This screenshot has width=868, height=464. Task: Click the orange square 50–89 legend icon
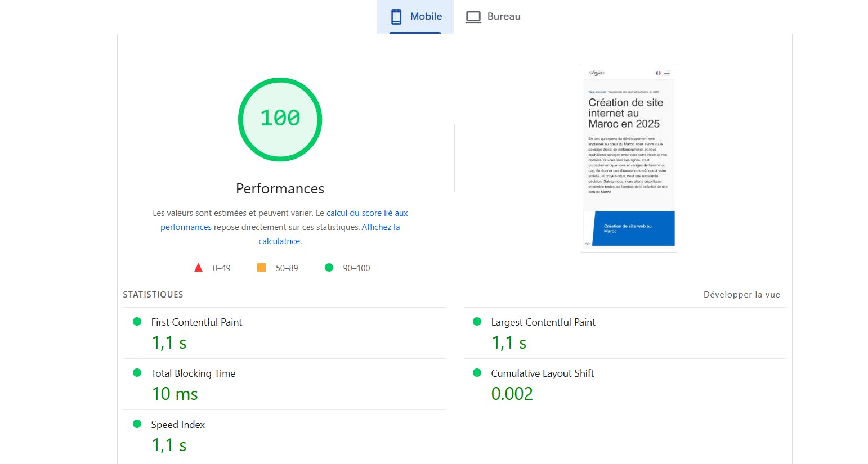click(261, 268)
